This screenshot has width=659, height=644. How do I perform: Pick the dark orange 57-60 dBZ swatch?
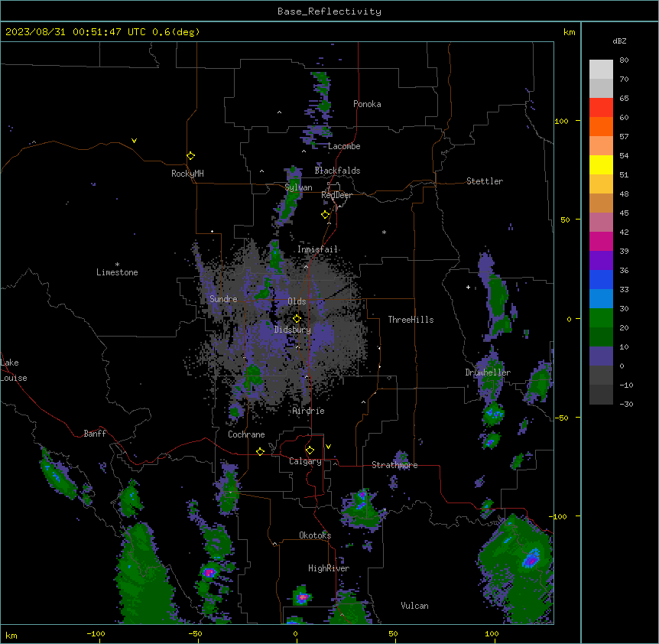tap(601, 126)
